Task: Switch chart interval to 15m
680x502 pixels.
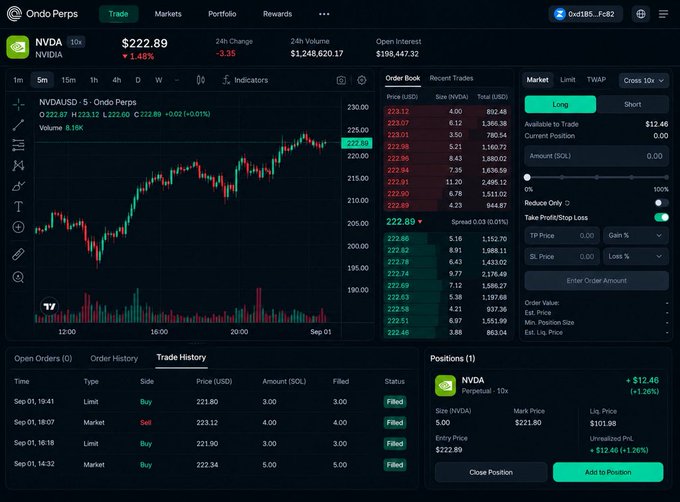Action: 69,80
